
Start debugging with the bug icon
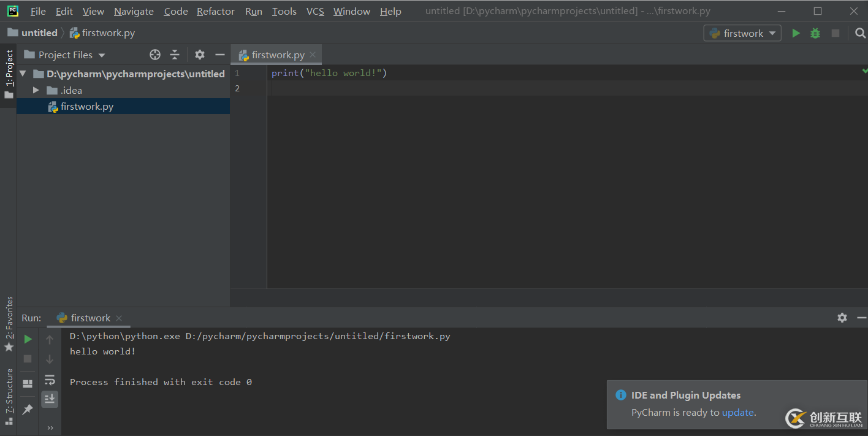click(x=815, y=33)
